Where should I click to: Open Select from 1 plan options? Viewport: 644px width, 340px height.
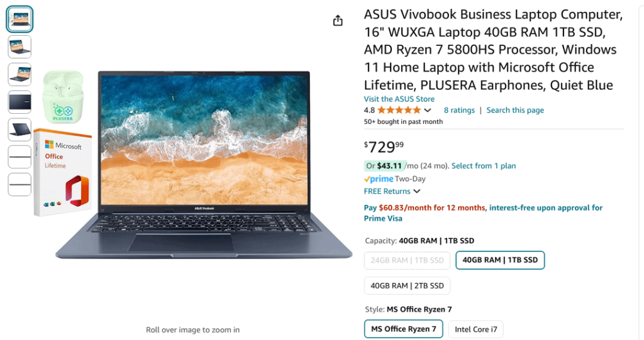484,166
